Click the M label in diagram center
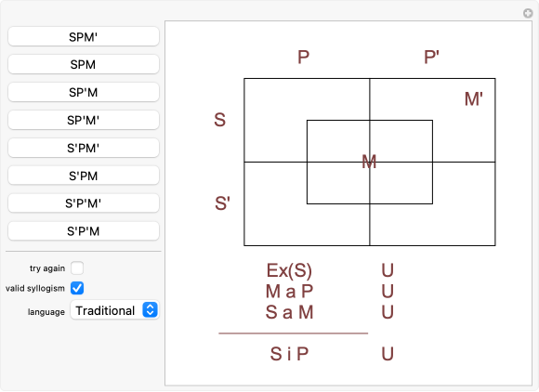539x392 pixels. click(369, 162)
